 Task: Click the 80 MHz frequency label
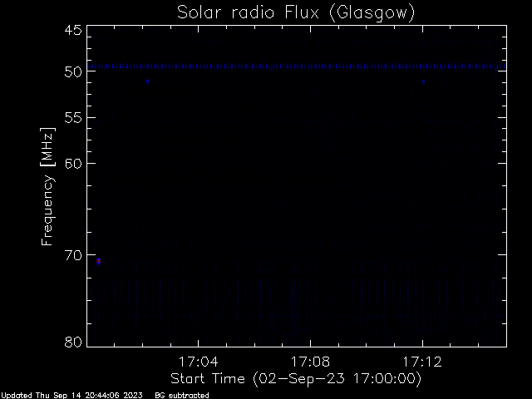(73, 342)
